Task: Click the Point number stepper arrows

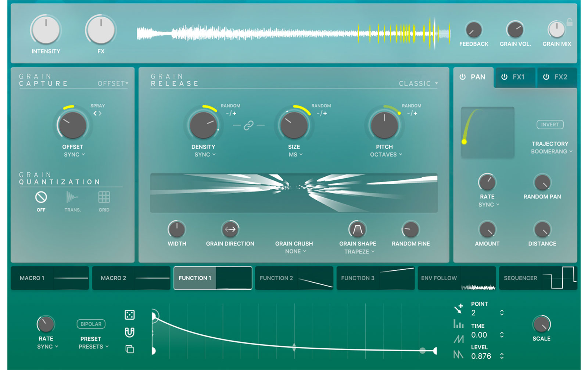Action: coord(502,313)
